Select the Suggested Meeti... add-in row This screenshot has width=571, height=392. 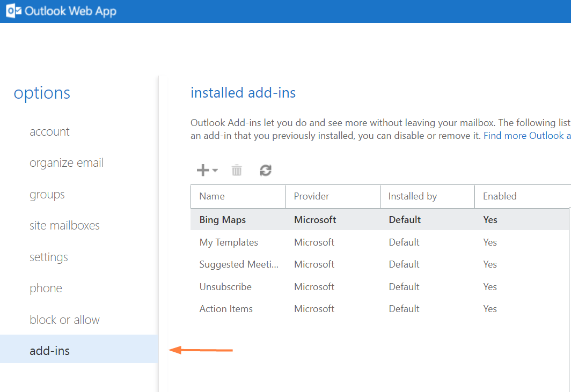pyautogui.click(x=379, y=264)
